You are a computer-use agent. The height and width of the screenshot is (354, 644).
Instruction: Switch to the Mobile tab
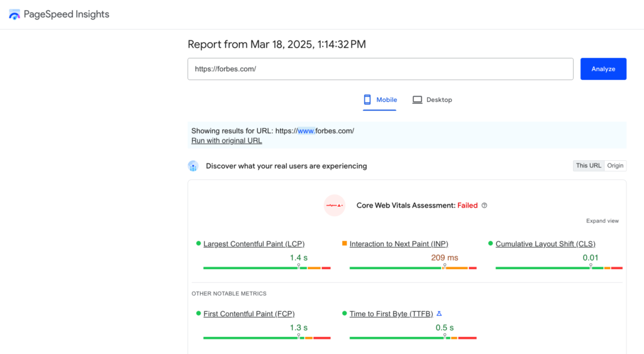click(380, 100)
